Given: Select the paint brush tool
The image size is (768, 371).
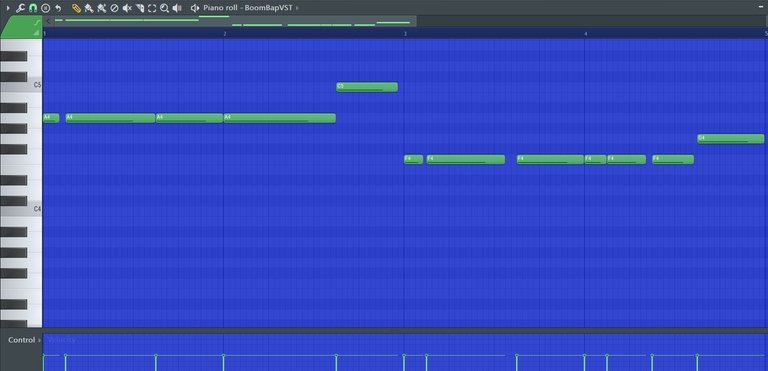Looking at the screenshot, I should click(x=89, y=8).
